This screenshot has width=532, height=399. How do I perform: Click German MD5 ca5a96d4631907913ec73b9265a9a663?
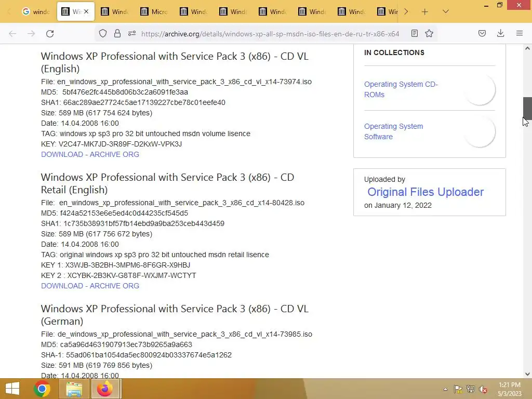coord(126,344)
